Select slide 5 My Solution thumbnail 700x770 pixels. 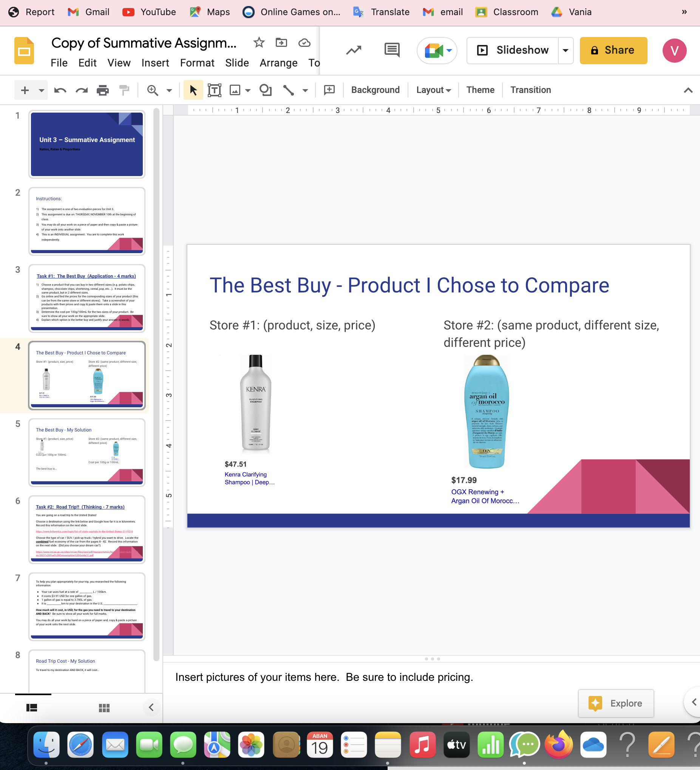(87, 453)
